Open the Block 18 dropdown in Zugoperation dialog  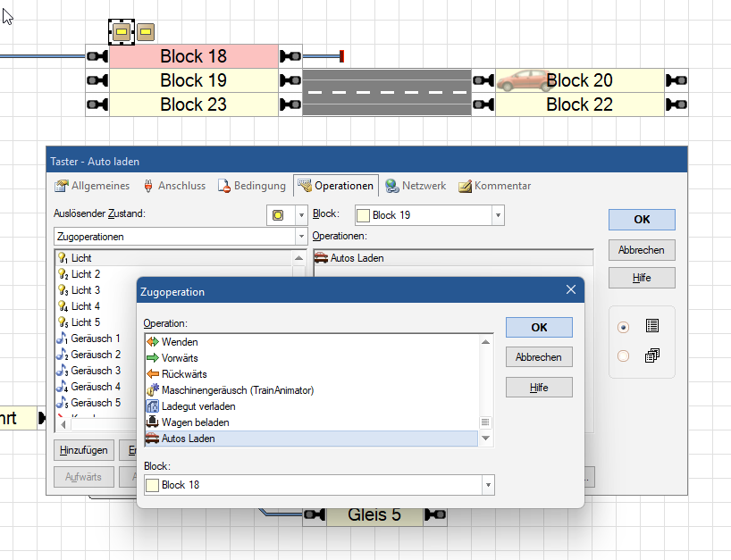pyautogui.click(x=488, y=485)
